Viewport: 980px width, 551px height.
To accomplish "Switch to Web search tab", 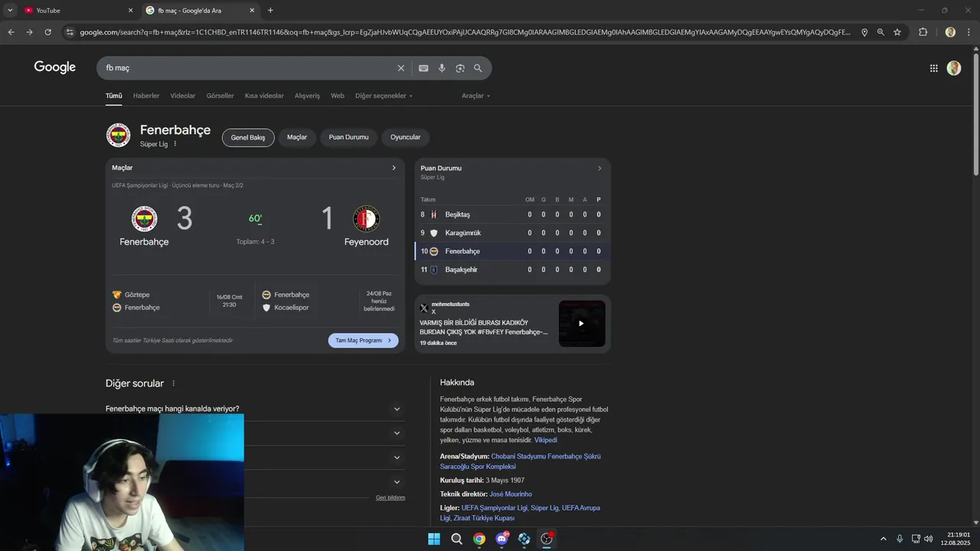I will [x=338, y=96].
